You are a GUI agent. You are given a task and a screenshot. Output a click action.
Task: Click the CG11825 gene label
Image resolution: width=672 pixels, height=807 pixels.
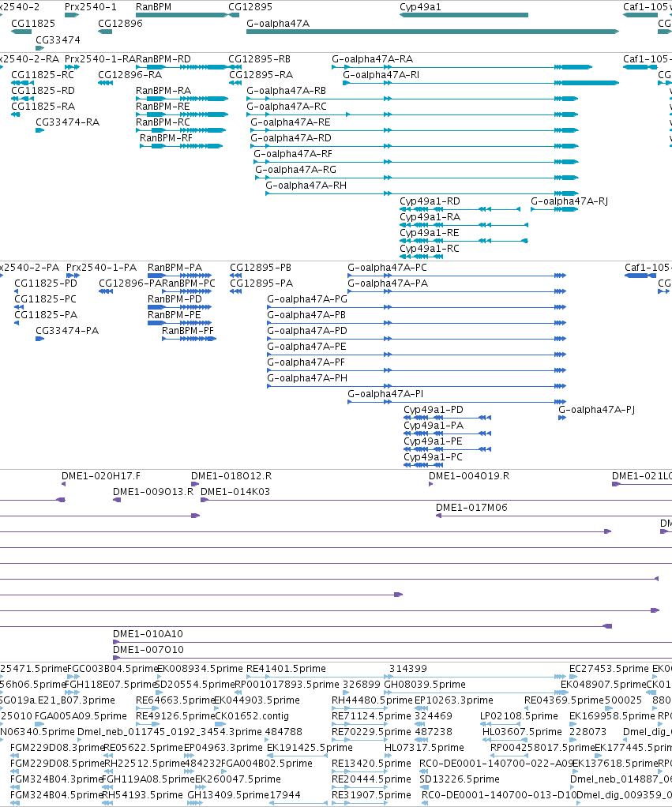coord(33,23)
